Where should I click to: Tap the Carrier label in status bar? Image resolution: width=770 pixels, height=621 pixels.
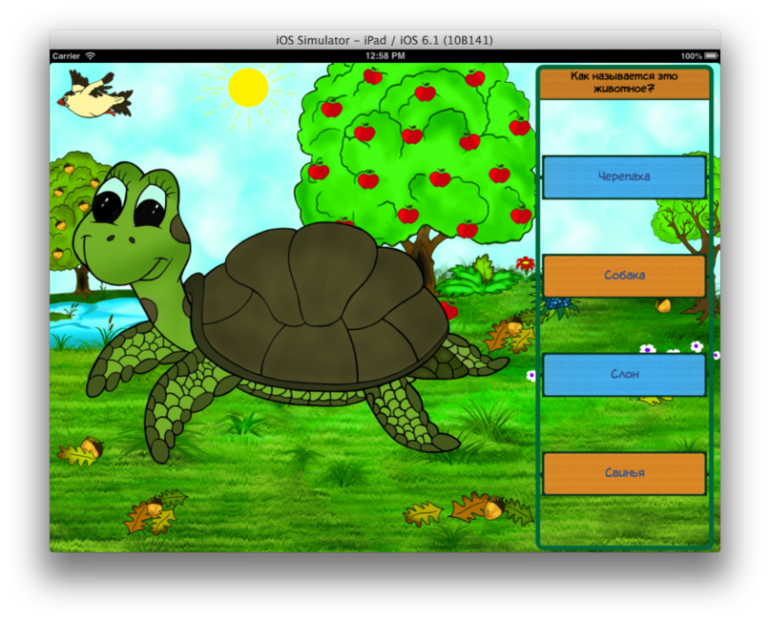click(66, 56)
